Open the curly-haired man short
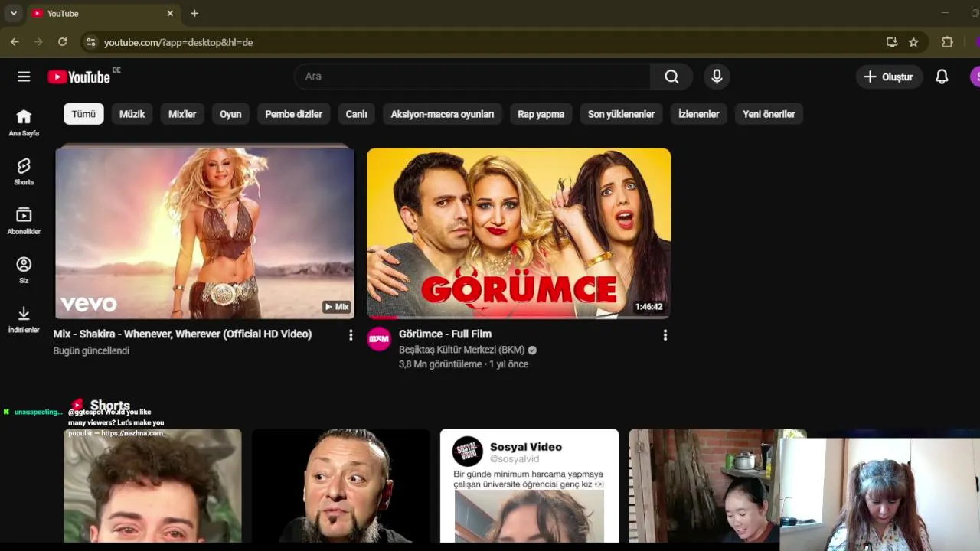 (152, 485)
